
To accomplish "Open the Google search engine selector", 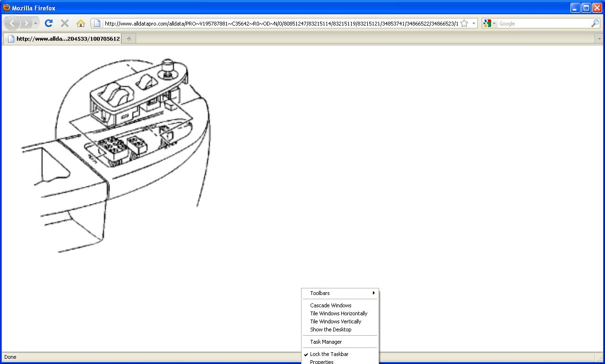I will coord(489,23).
